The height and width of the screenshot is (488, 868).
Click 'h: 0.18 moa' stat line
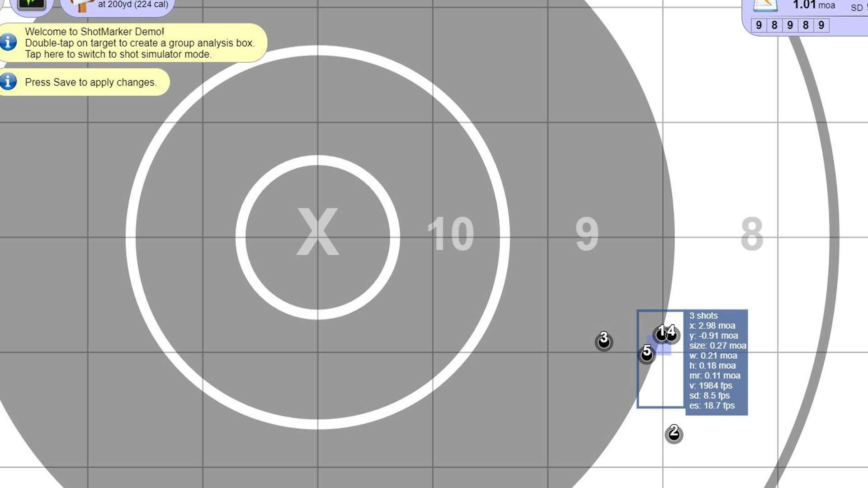[x=712, y=366]
